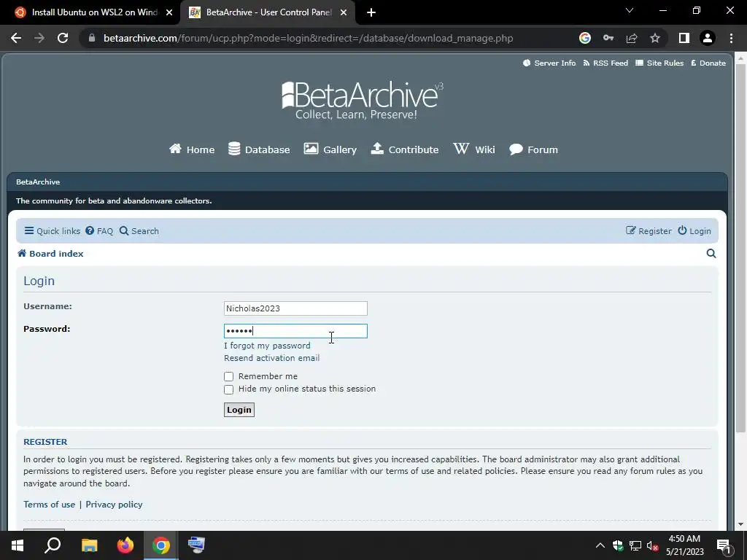Submit the form with the Login button

239,410
